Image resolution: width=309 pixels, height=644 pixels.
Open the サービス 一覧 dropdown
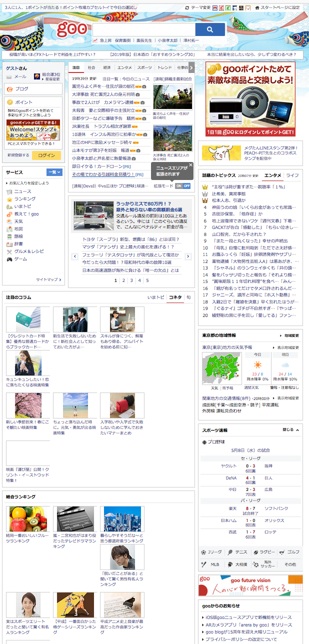[54, 172]
